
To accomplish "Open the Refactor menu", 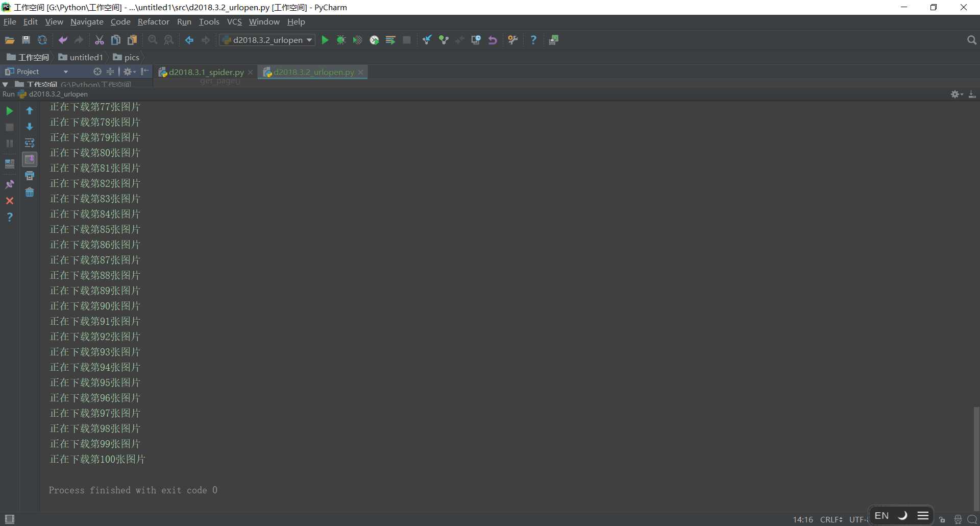I will click(x=153, y=21).
